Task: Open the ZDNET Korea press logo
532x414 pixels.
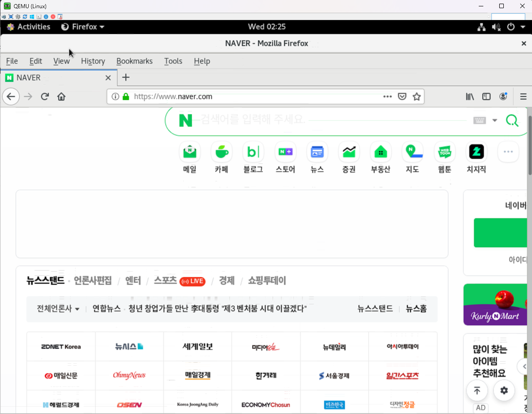Action: [61, 347]
